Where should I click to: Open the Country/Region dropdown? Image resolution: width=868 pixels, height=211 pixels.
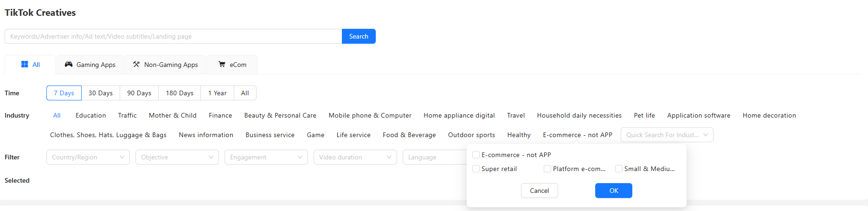pos(88,157)
